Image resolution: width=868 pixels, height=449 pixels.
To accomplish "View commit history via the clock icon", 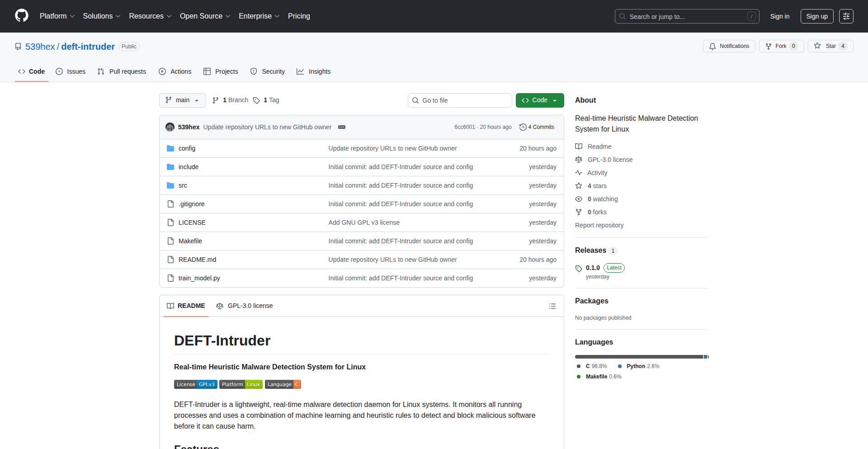I will [524, 127].
